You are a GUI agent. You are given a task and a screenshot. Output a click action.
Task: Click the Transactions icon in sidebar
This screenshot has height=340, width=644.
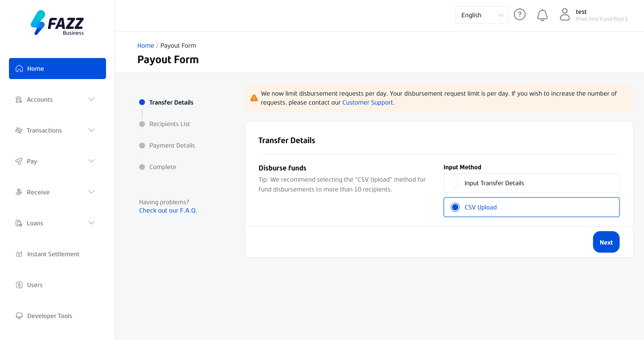click(19, 130)
